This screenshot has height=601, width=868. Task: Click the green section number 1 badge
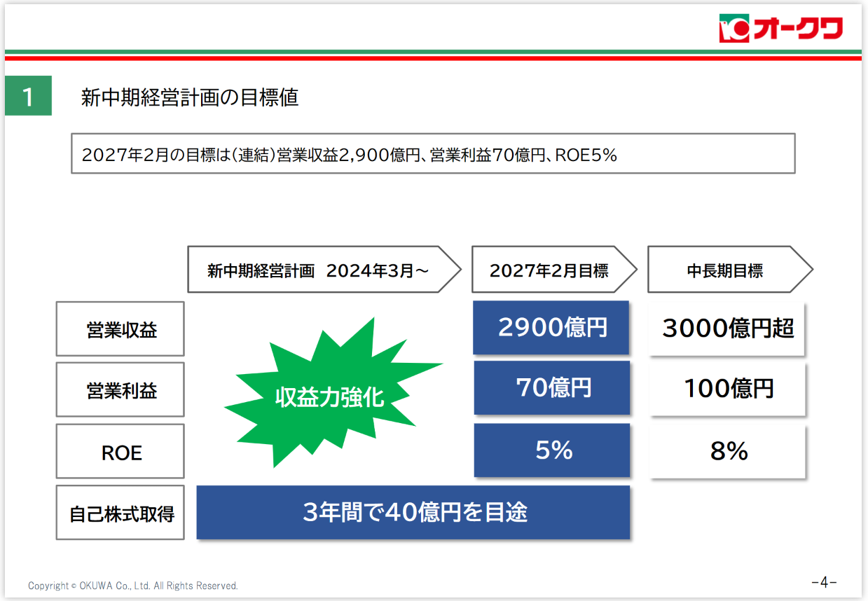(x=28, y=97)
